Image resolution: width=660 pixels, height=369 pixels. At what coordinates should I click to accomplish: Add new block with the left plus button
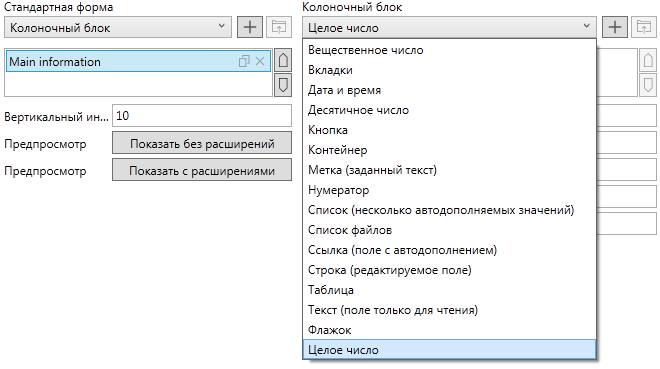click(x=250, y=27)
